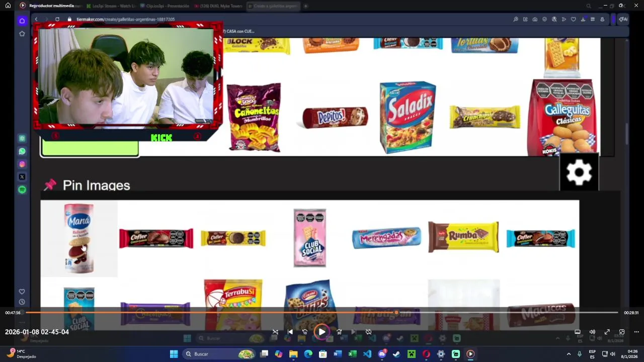Switch to the Create a galletitas tab
644x362 pixels.
273,6
